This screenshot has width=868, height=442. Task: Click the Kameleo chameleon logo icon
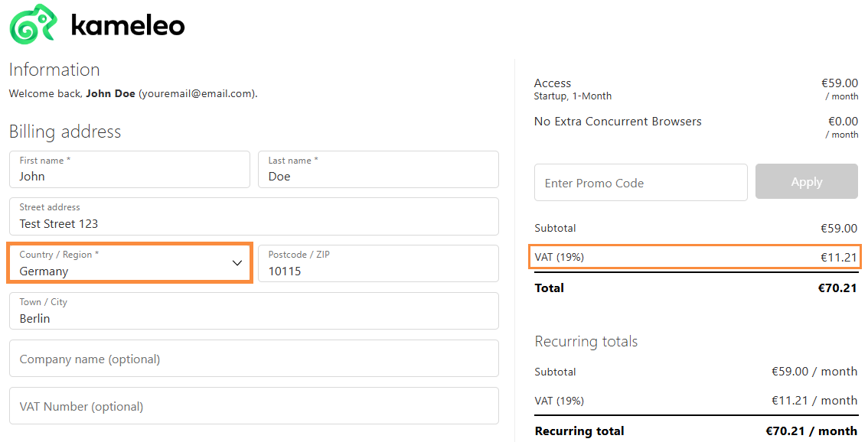point(34,24)
